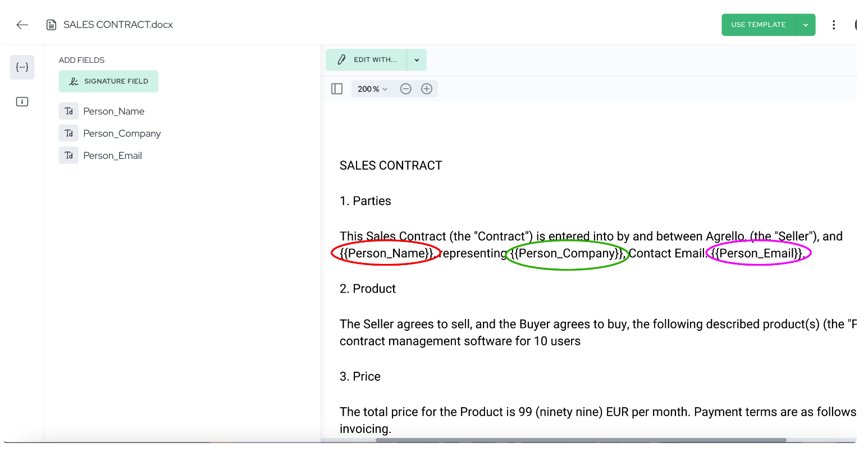
Task: Click the '3. Price' section heading
Action: pos(360,376)
